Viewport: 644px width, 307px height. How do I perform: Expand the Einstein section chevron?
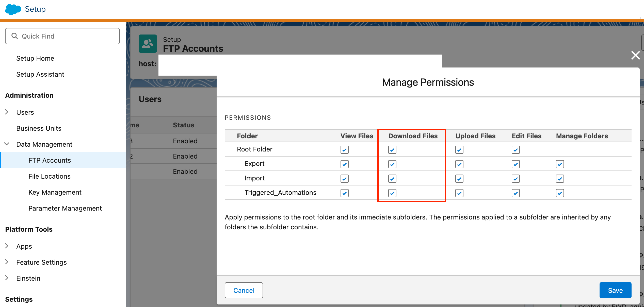pyautogui.click(x=7, y=278)
